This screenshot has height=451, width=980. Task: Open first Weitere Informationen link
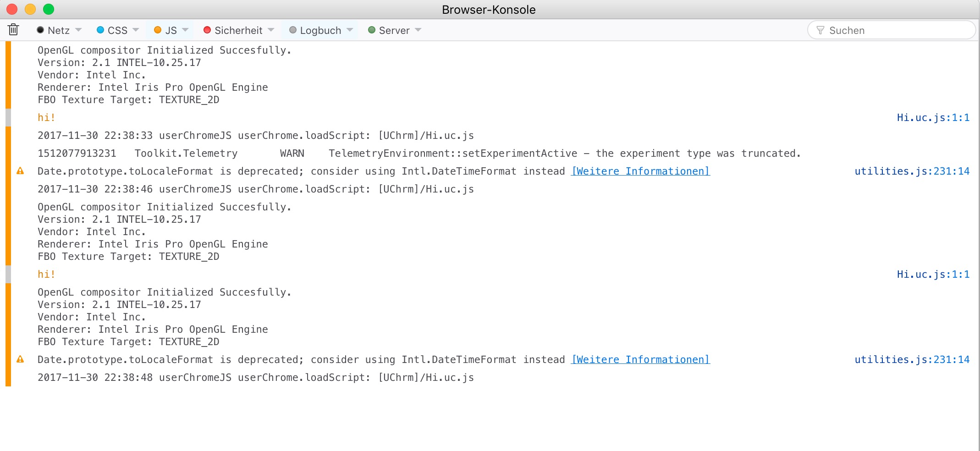point(640,171)
